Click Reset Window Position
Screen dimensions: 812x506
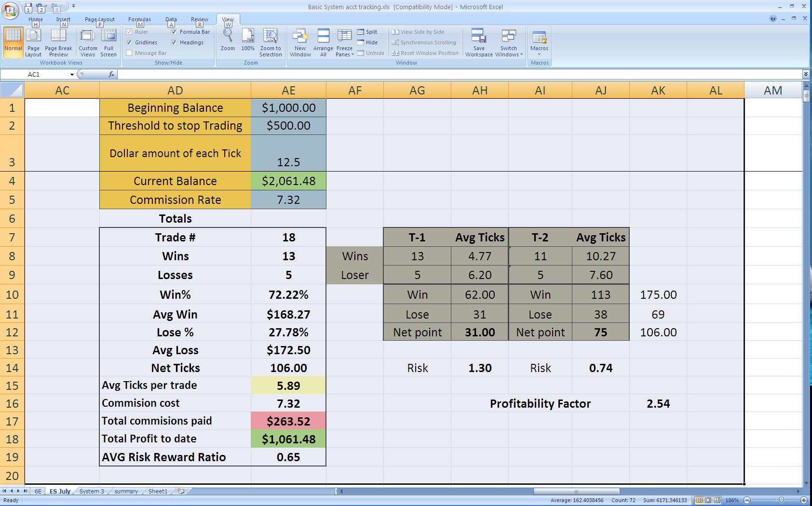pyautogui.click(x=425, y=53)
